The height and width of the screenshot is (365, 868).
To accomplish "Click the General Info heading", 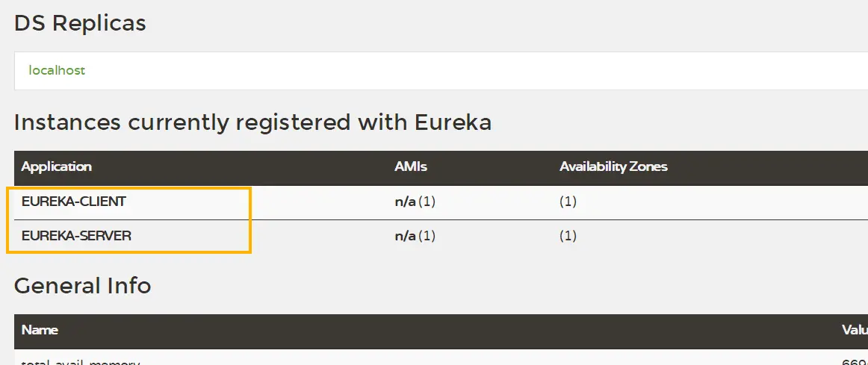I will point(82,285).
